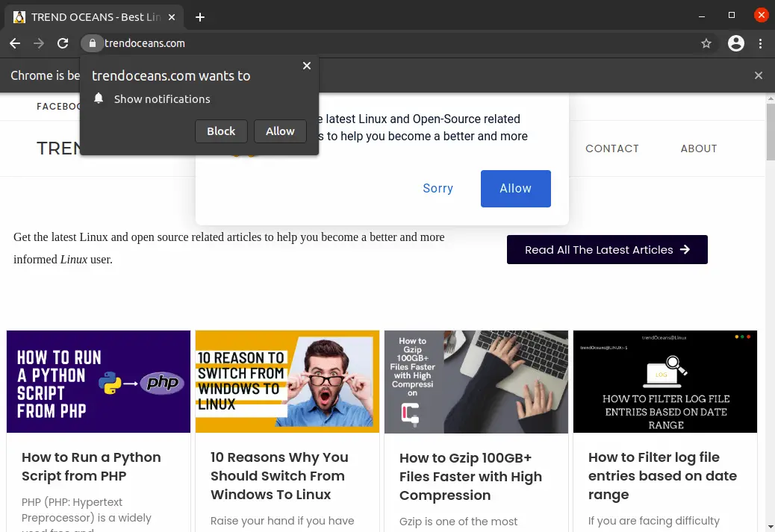Image resolution: width=775 pixels, height=532 pixels.
Task: Click the arrow icon in Read All Articles button
Action: point(685,250)
